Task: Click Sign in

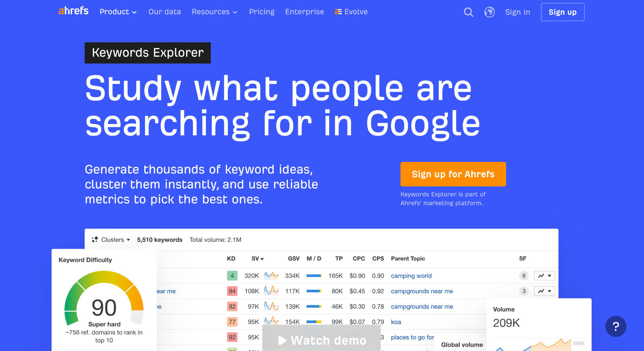Action: (518, 12)
